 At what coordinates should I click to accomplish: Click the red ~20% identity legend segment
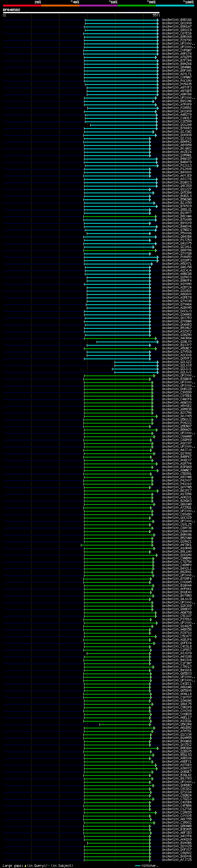coord(22,6)
